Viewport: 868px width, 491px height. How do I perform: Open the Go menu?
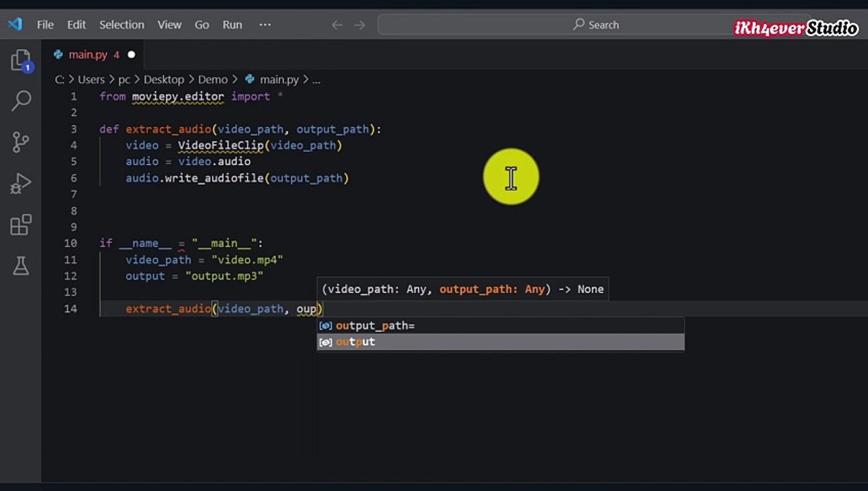coord(202,25)
